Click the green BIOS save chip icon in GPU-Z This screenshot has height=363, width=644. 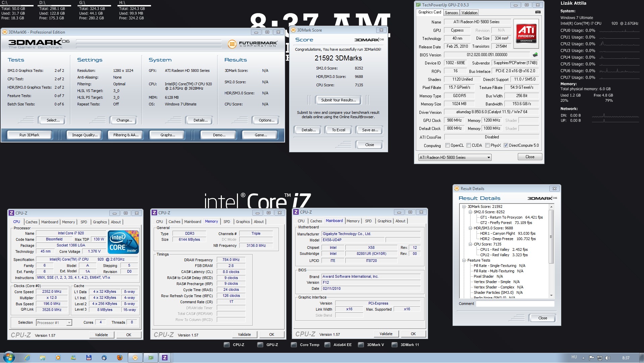(x=535, y=55)
